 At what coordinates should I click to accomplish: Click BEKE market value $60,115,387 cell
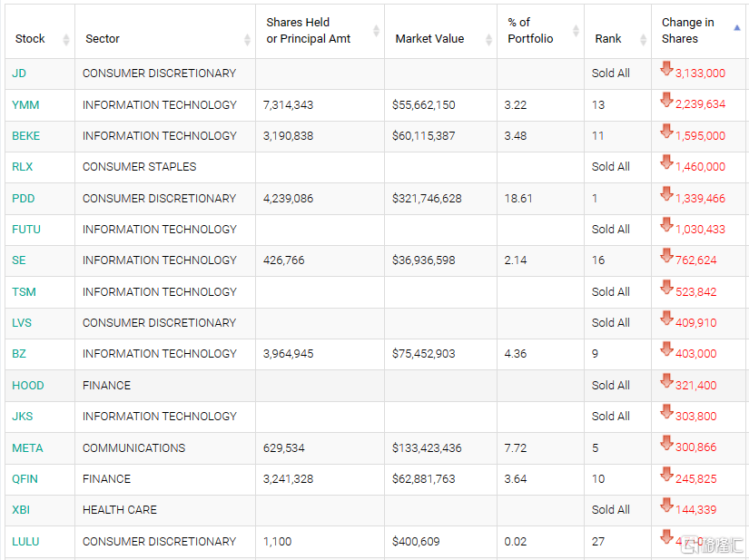point(424,136)
